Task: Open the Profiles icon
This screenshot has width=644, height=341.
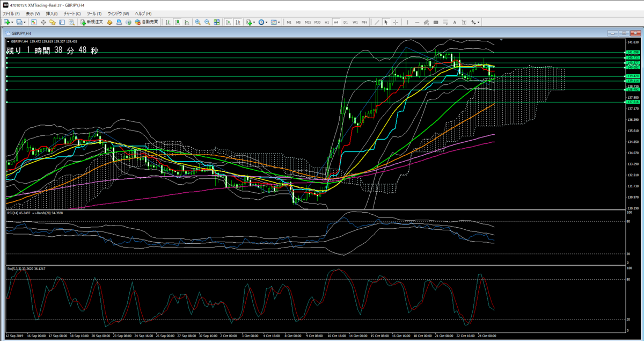Action: [x=19, y=22]
